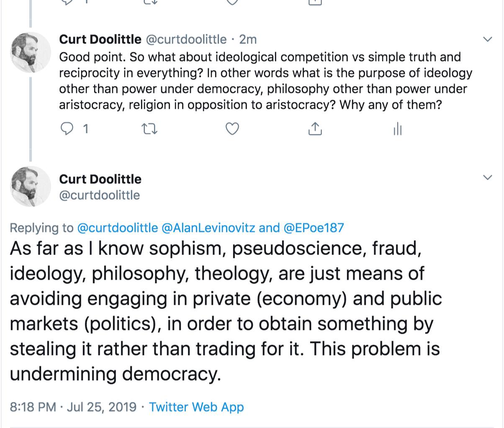Go to the @EPoe187 profile mention

click(314, 228)
